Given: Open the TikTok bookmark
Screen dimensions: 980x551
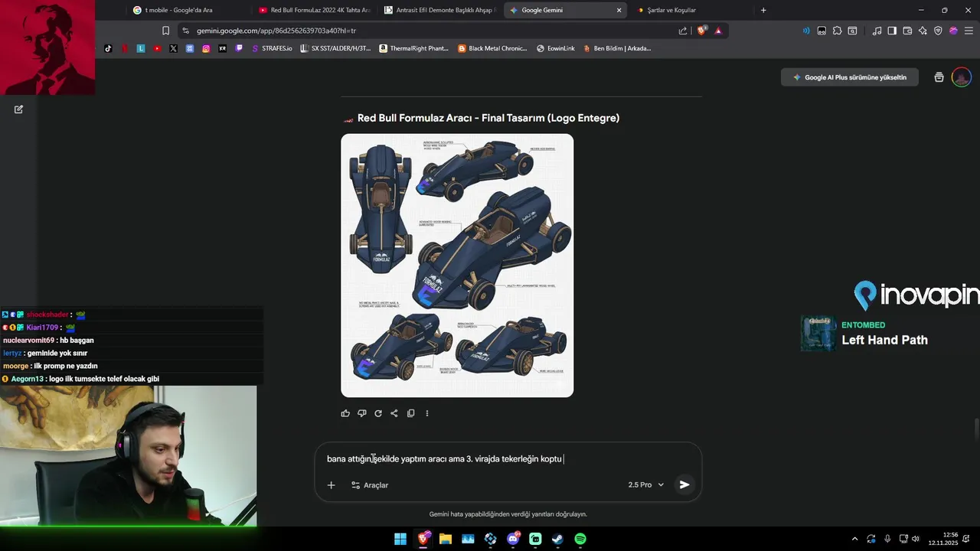Looking at the screenshot, I should (x=108, y=48).
